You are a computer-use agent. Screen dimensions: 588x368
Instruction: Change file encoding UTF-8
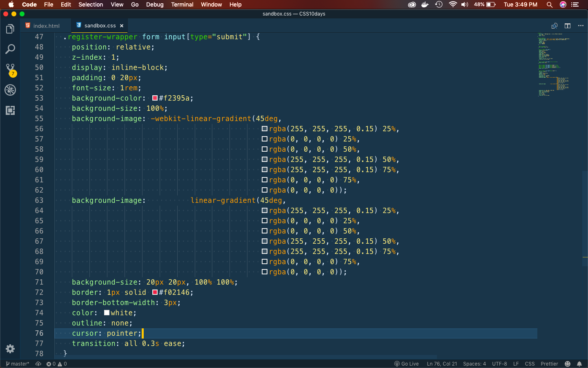tap(499, 364)
